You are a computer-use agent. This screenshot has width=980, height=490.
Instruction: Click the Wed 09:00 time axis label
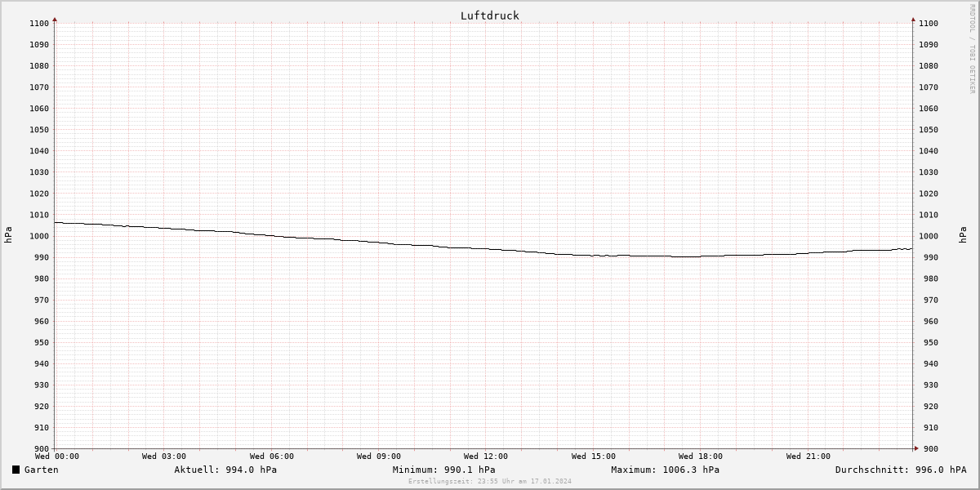379,457
